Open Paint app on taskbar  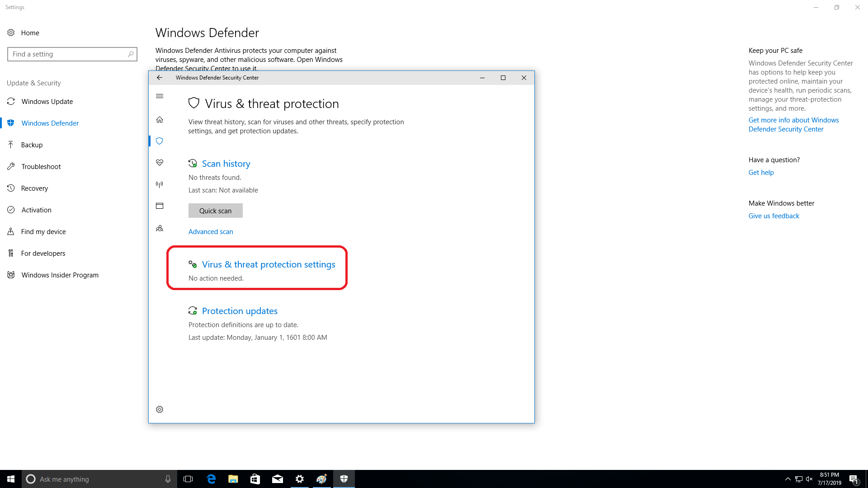pos(322,479)
